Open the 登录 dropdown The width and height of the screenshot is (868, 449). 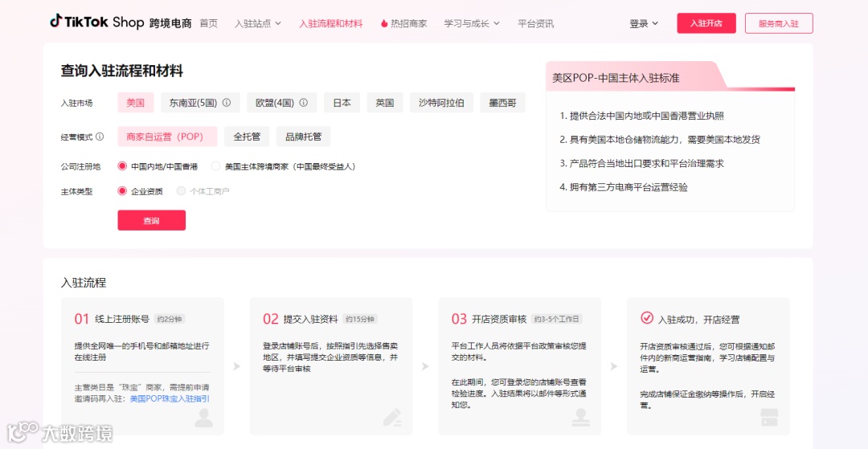point(644,24)
